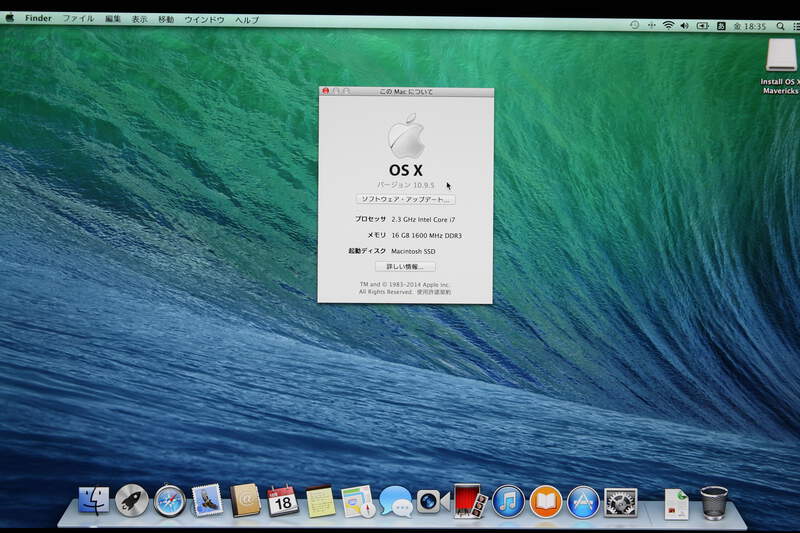Open Messages speech bubble icon
The image size is (800, 533).
tap(395, 500)
